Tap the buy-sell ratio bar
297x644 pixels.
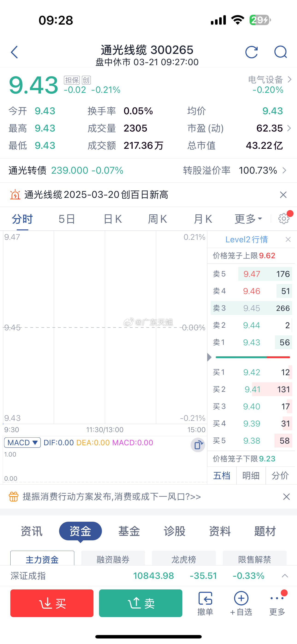(x=253, y=357)
